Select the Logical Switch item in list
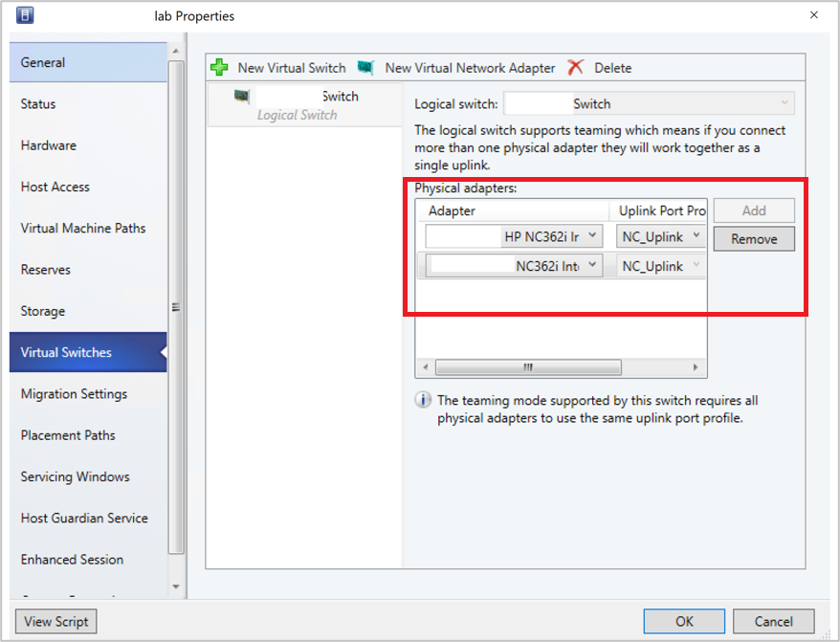Image resolution: width=840 pixels, height=642 pixels. (x=304, y=105)
